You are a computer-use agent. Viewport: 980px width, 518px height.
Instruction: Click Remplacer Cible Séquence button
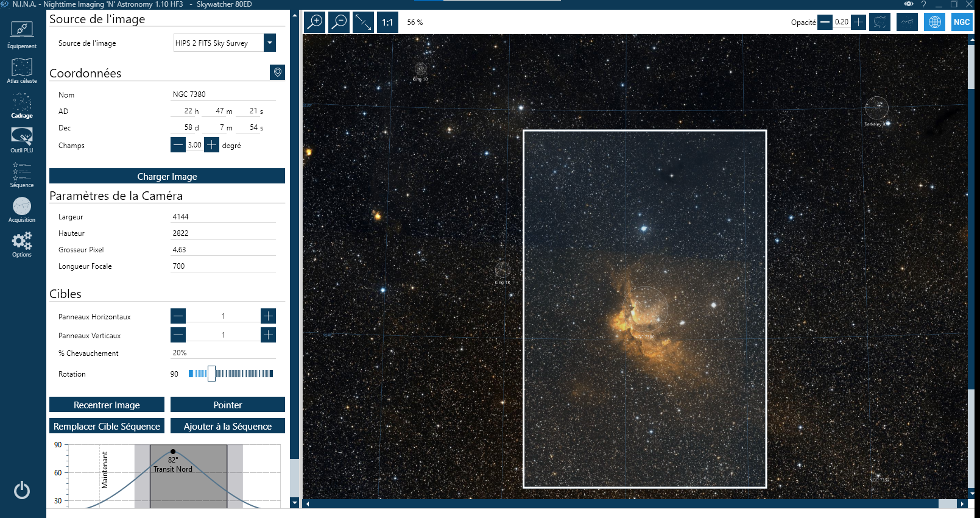(x=107, y=426)
